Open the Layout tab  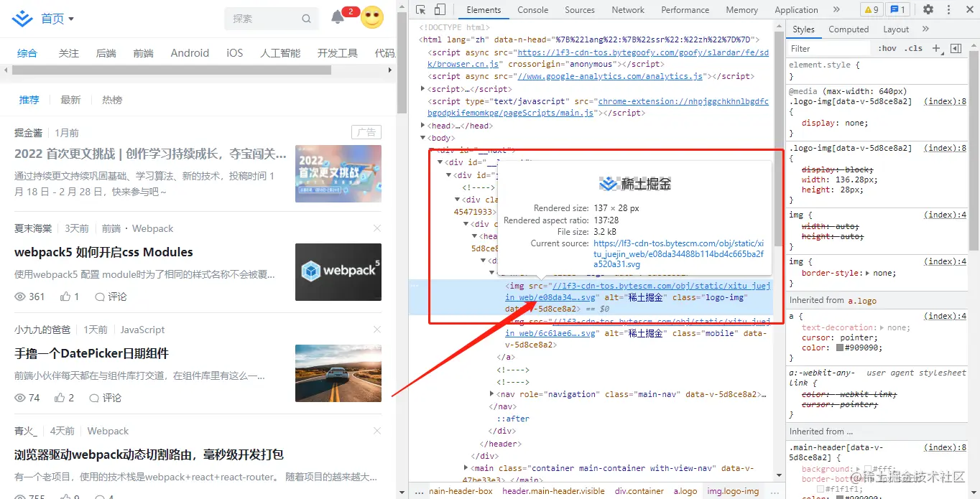coord(896,29)
